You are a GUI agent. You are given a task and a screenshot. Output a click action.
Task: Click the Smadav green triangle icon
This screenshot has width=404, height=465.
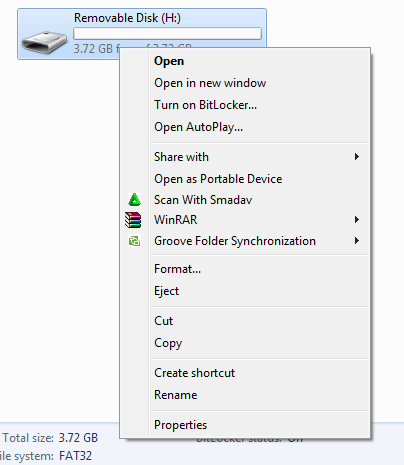coord(134,199)
